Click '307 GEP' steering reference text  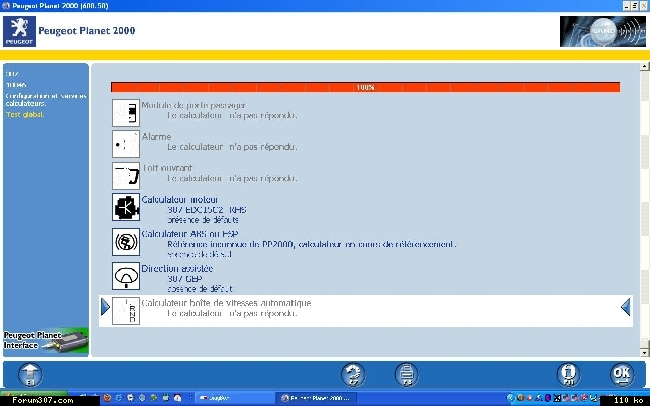tap(184, 279)
